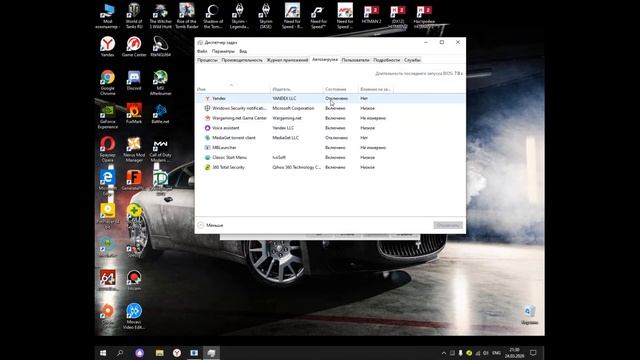Open Call of Duty Modern Warfare shortcut
640x360 pixels.
coord(160,149)
